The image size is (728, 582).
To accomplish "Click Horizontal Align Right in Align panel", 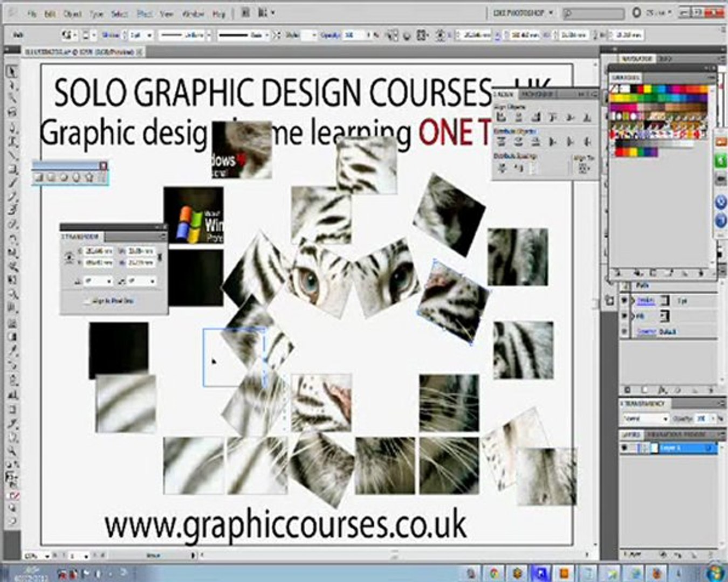I will (535, 117).
